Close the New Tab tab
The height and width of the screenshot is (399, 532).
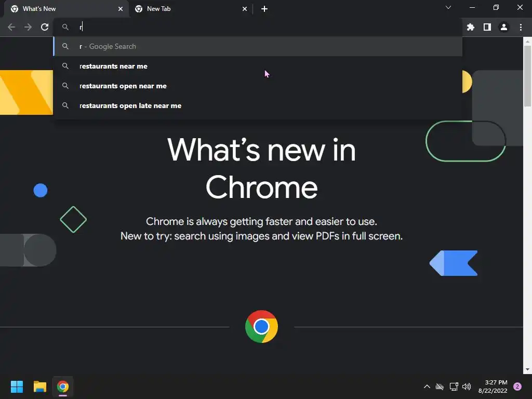pyautogui.click(x=245, y=9)
